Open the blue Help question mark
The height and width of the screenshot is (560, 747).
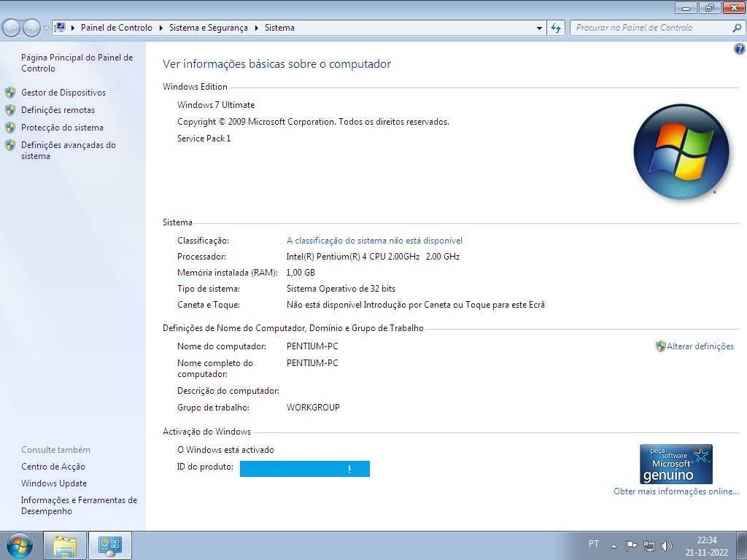tap(739, 49)
